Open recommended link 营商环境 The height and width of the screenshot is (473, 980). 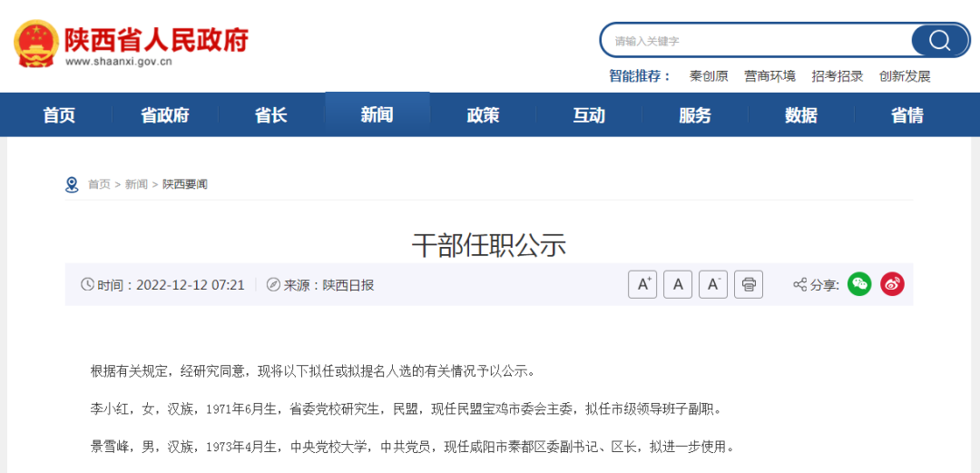(x=770, y=76)
